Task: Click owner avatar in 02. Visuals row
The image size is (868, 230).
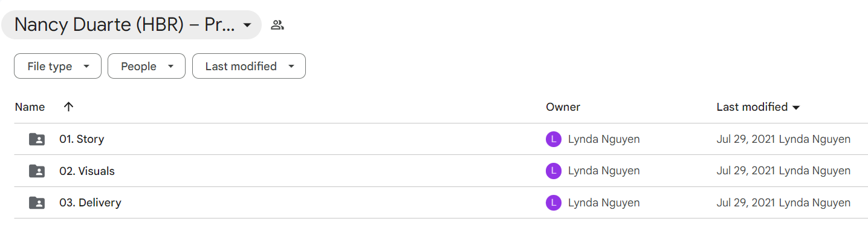Action: pos(554,171)
